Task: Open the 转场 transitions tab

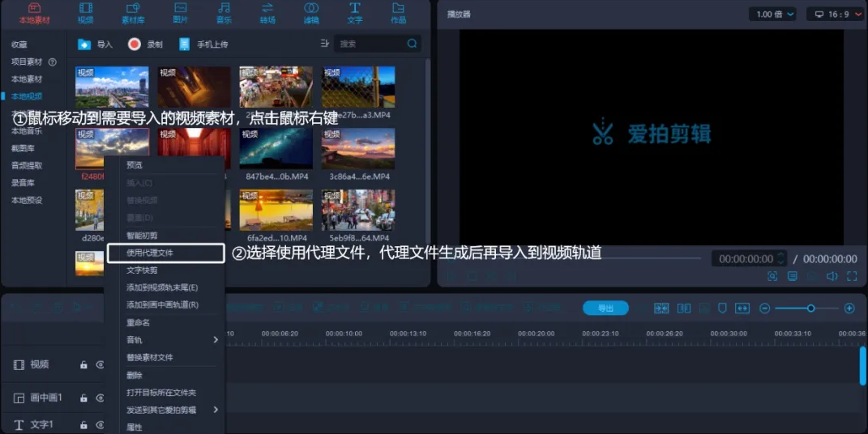Action: (x=267, y=13)
